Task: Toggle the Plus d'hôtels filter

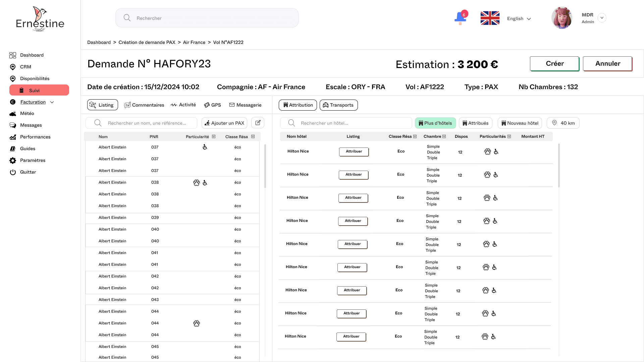Action: (x=435, y=123)
